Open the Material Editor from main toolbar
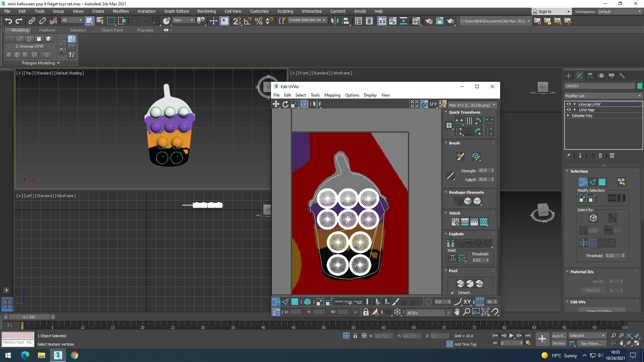 pos(416,21)
